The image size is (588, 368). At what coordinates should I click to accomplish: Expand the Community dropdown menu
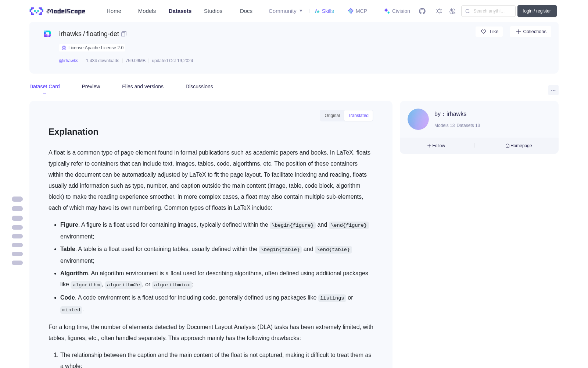click(x=286, y=11)
